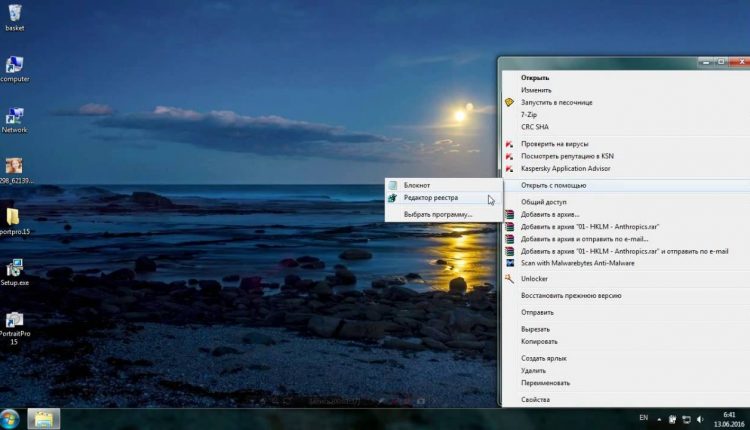The width and height of the screenshot is (750, 430).
Task: Select Добавить в архив и отправить по e-mail...
Action: pos(585,239)
